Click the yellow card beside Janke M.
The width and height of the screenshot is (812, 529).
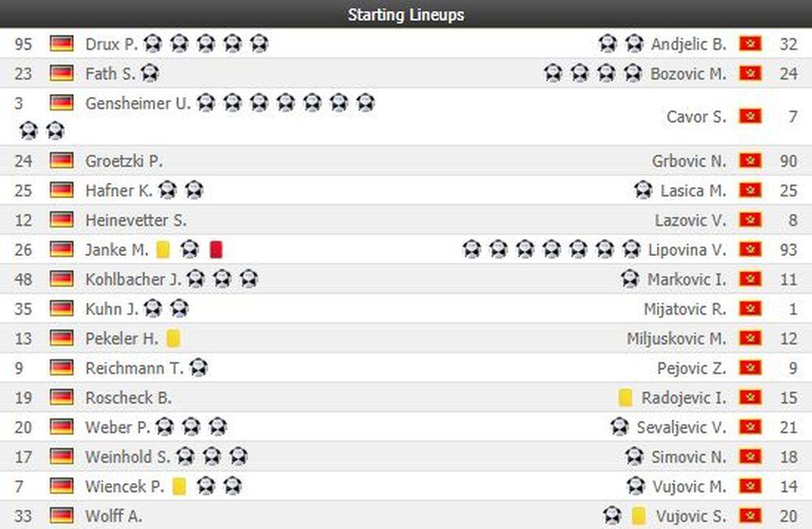point(163,249)
